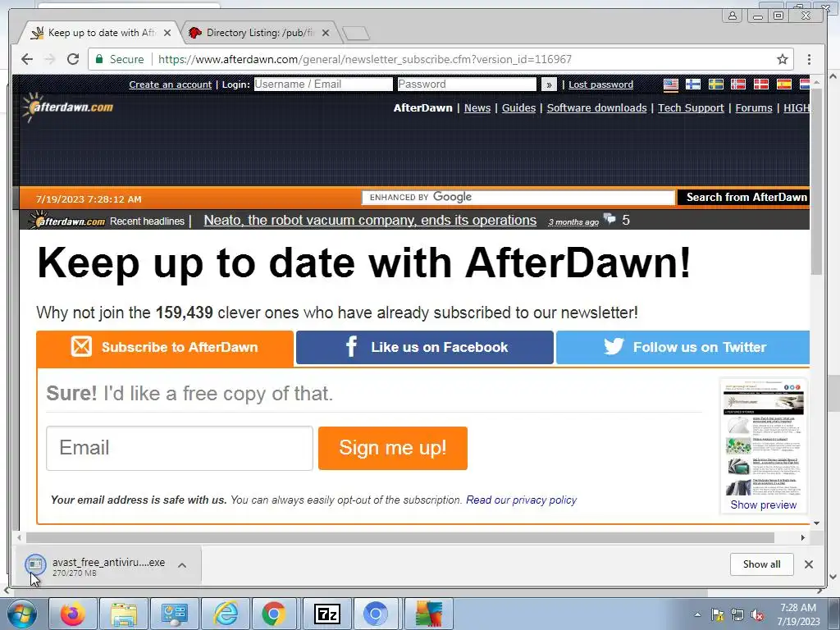The image size is (840, 630).
Task: Click the avast download file icon
Action: [x=34, y=564]
